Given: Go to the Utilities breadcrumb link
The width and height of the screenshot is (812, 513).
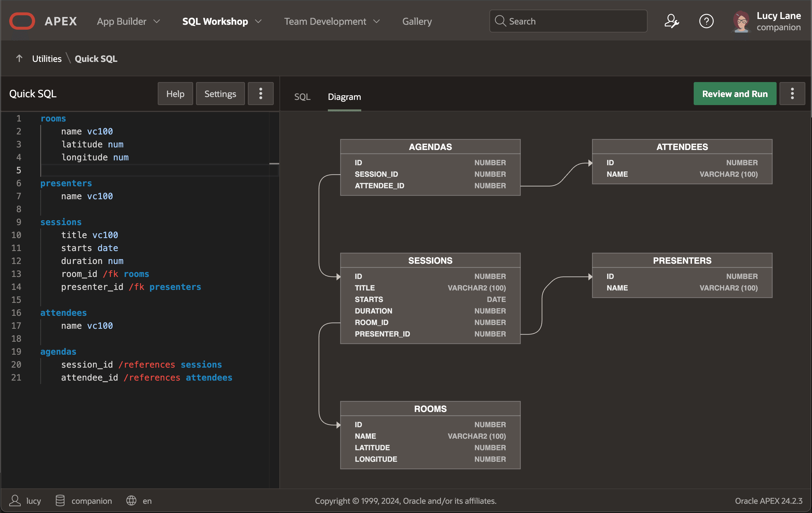Looking at the screenshot, I should click(x=47, y=59).
